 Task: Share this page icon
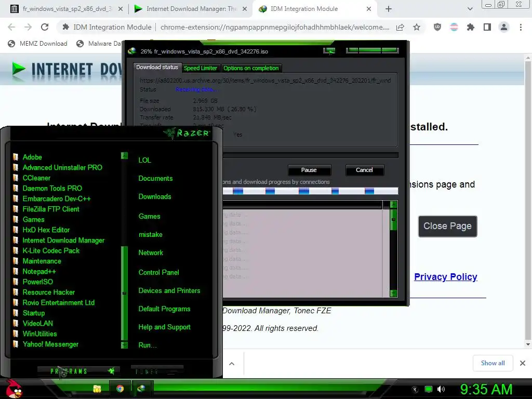(x=401, y=27)
